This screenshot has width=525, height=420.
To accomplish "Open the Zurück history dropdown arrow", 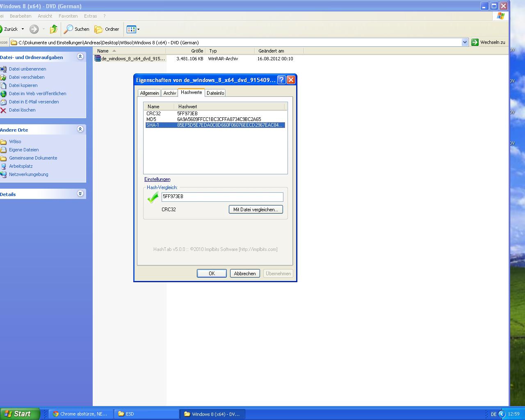I will [23, 29].
